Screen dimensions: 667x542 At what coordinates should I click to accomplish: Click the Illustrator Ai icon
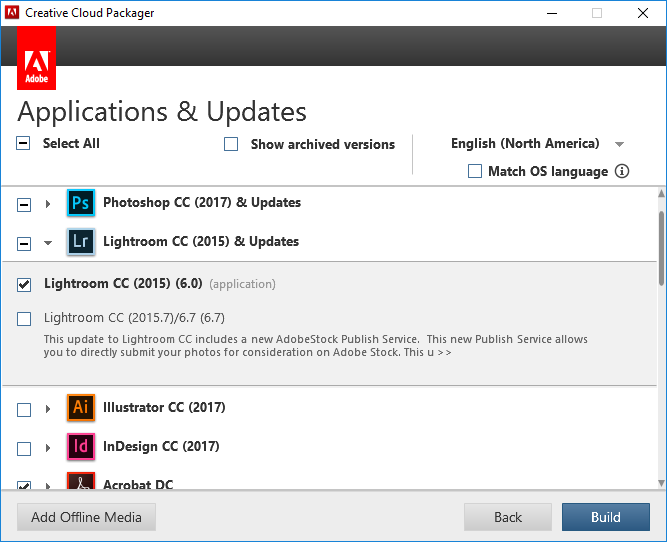[x=81, y=408]
